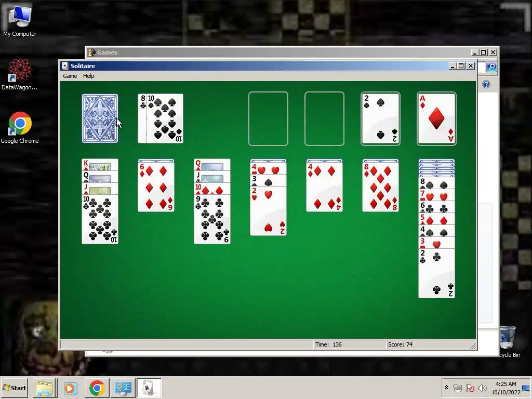Viewport: 532px width, 399px height.
Task: Open the Recycle Bin desktop icon
Action: pyautogui.click(x=508, y=340)
